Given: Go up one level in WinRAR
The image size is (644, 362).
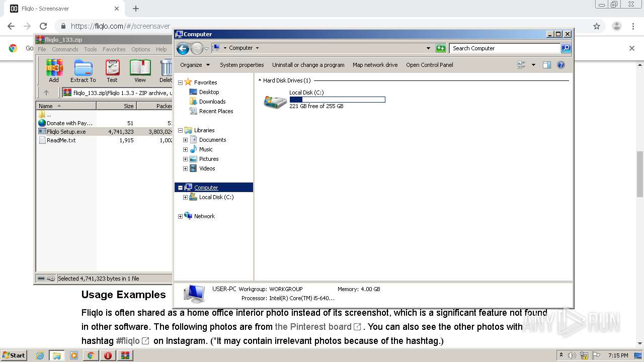Looking at the screenshot, I should click(46, 93).
